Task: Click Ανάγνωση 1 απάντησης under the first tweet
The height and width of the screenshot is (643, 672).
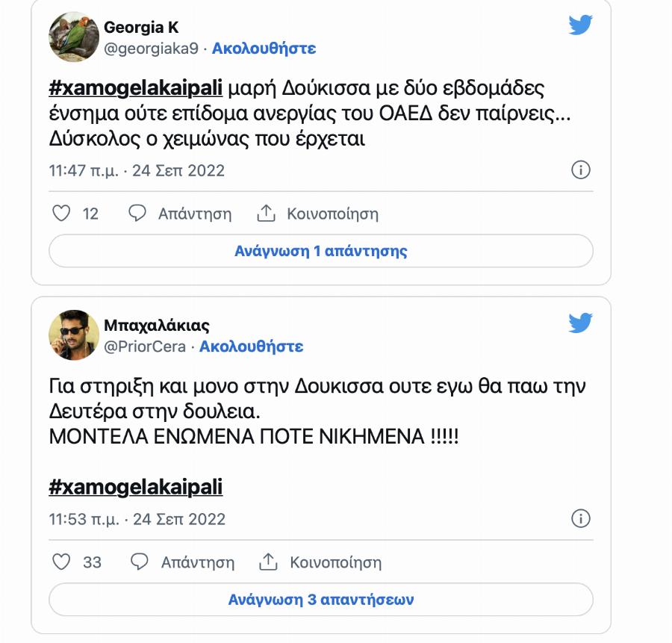Action: point(323,251)
